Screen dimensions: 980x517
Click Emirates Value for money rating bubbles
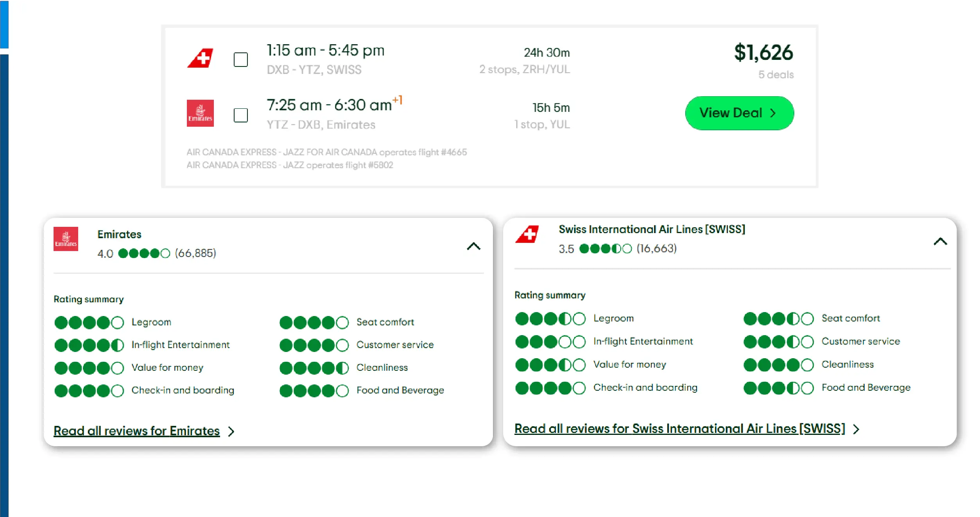[89, 368]
